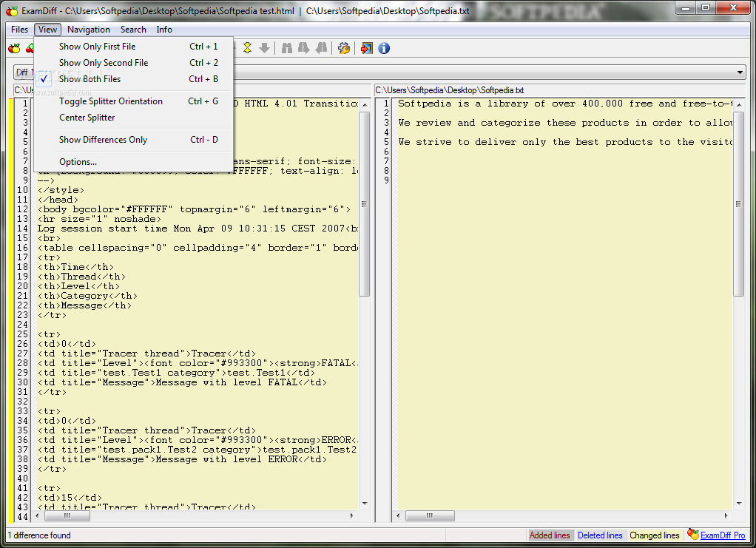
Task: Close the open View menu
Action: [x=47, y=30]
